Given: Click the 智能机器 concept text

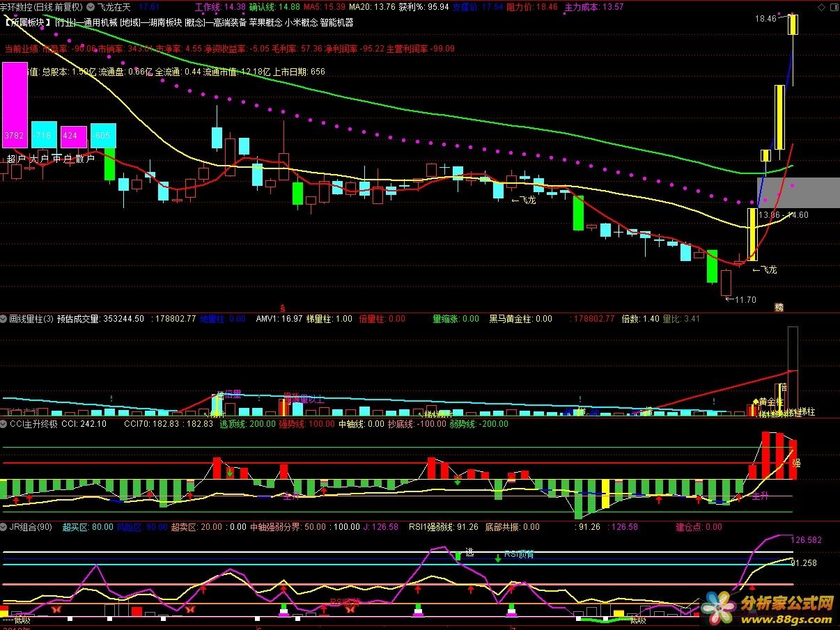Looking at the screenshot, I should click(x=336, y=23).
